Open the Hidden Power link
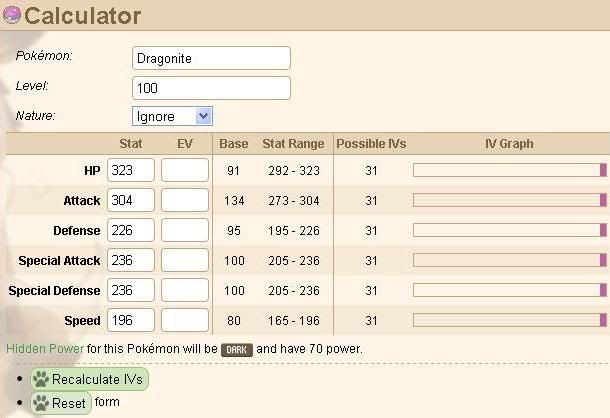Screen dimensions: 610x418 45,349
